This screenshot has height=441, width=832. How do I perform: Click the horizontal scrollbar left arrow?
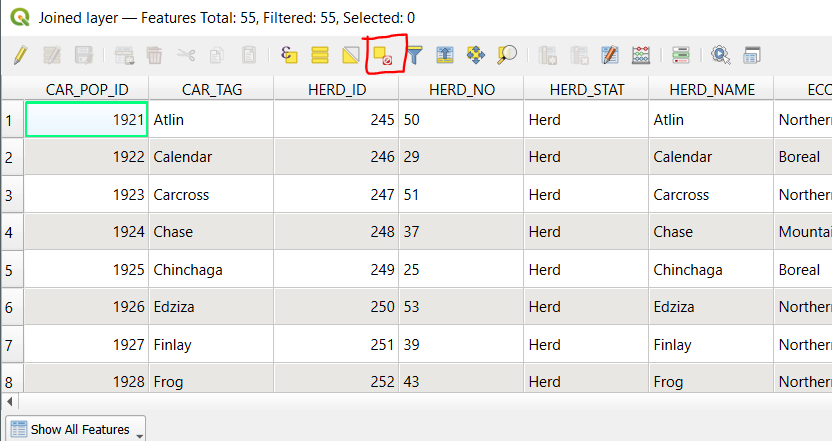coord(8,399)
